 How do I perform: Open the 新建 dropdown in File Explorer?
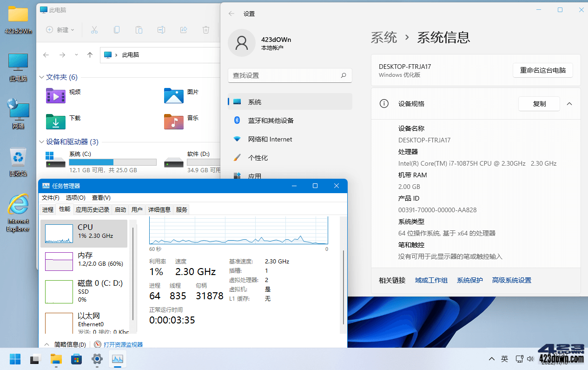pos(62,30)
